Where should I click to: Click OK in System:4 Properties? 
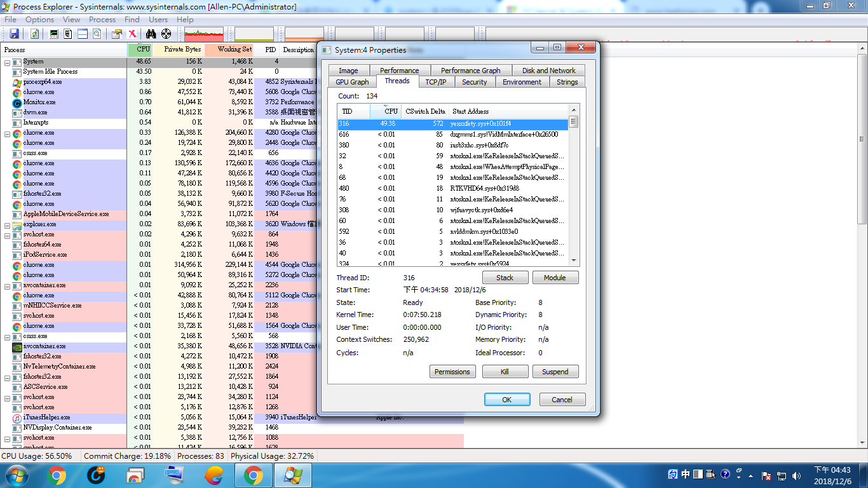[507, 400]
